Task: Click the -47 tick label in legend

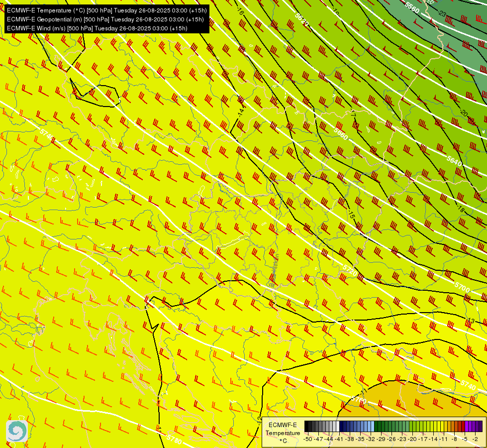Action: pyautogui.click(x=318, y=439)
